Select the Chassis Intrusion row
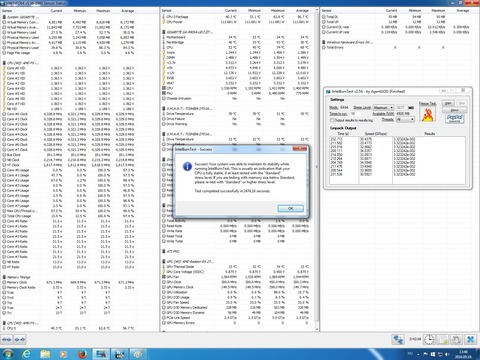This screenshot has height=360, width=480. pos(236,99)
